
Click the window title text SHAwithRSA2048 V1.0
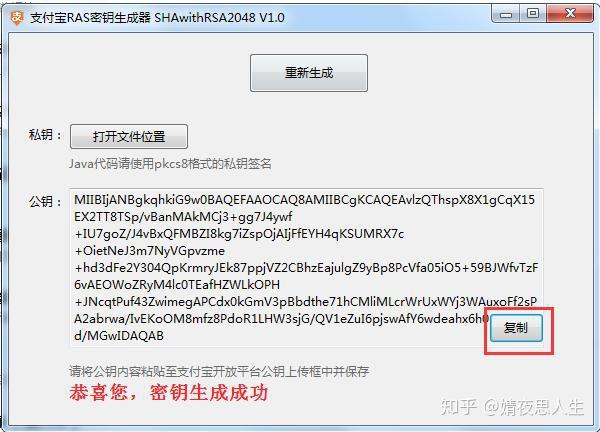pos(220,18)
